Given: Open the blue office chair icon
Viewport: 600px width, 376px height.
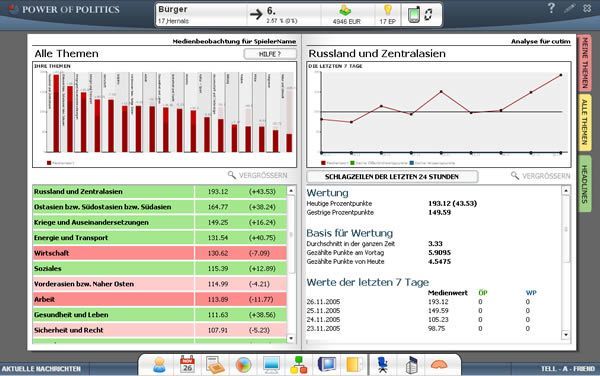Looking at the screenshot, I should pos(383,365).
